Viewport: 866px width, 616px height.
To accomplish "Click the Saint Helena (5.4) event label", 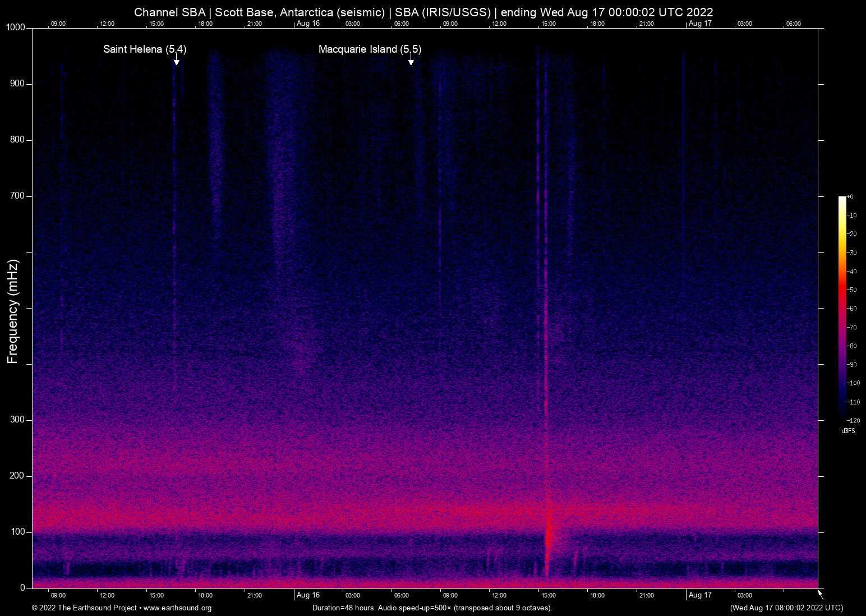I will pos(145,49).
